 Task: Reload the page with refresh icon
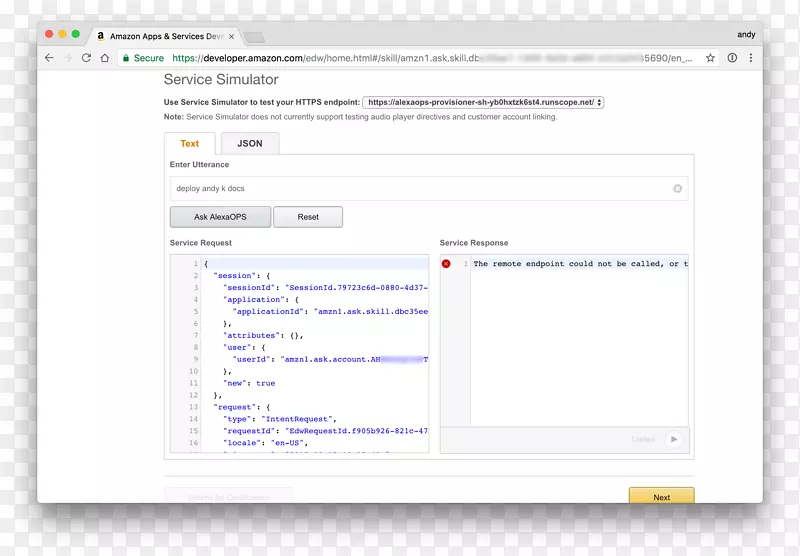pos(87,58)
